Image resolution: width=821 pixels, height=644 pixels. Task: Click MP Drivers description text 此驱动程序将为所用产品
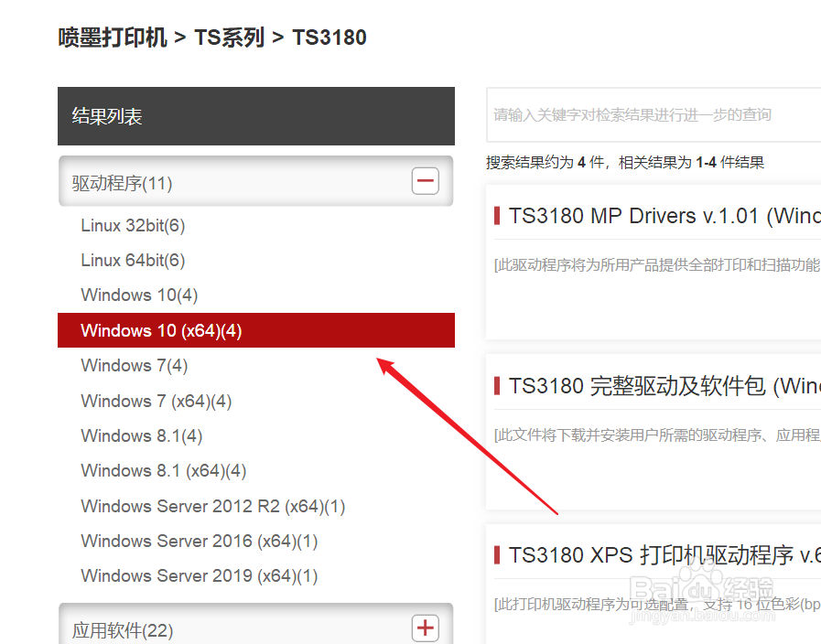click(x=657, y=265)
